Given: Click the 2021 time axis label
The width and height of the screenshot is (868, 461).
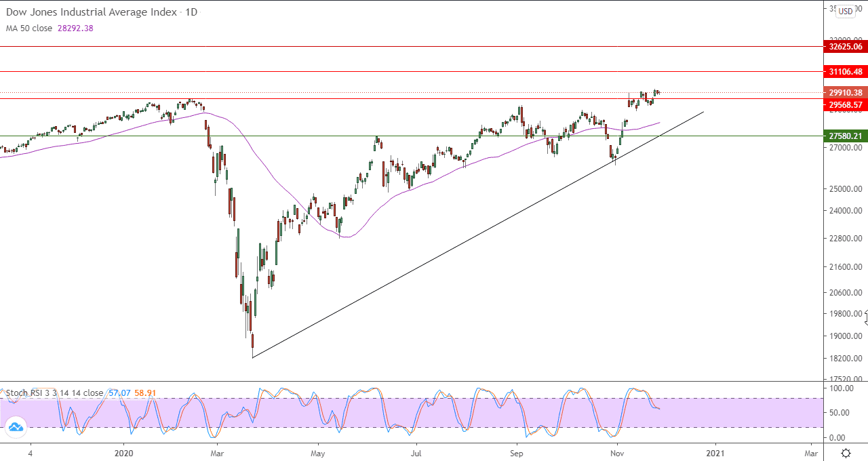Looking at the screenshot, I should coord(714,453).
